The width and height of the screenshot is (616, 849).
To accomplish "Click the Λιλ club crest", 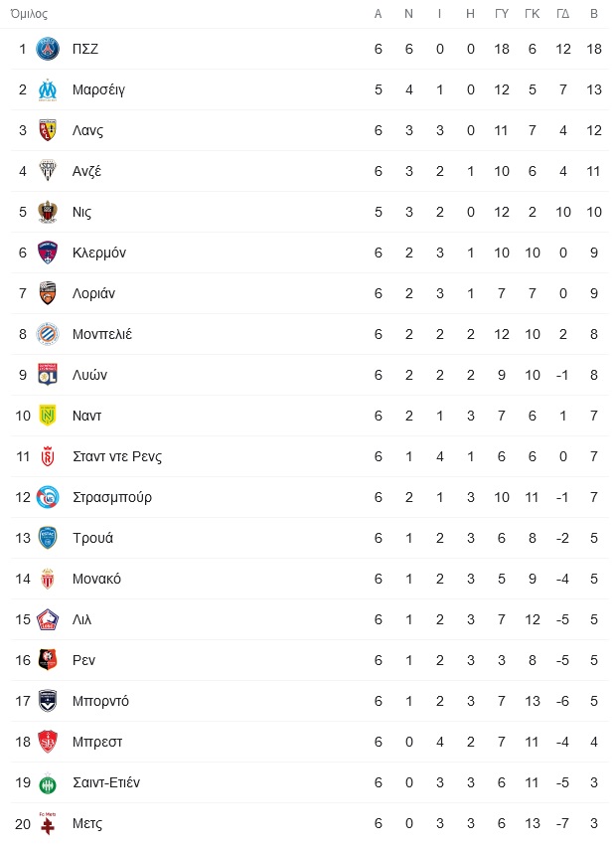I will [x=48, y=619].
